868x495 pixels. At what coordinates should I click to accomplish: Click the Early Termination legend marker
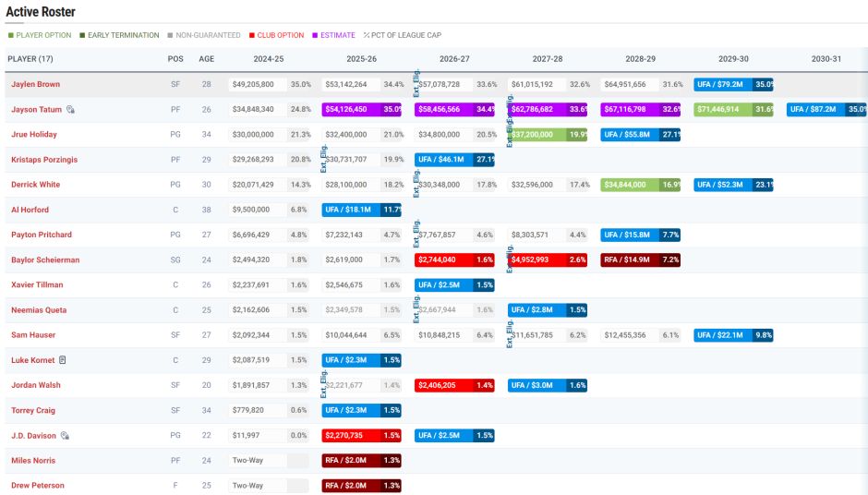tap(83, 35)
